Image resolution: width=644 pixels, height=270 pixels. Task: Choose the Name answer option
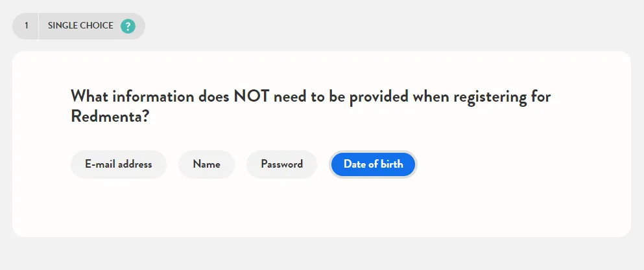coord(207,164)
